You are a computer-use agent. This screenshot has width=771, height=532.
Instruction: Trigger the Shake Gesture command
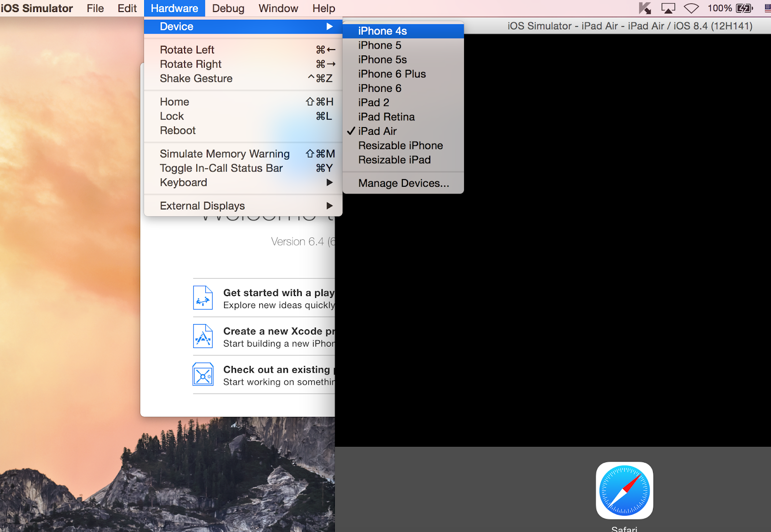click(243, 78)
